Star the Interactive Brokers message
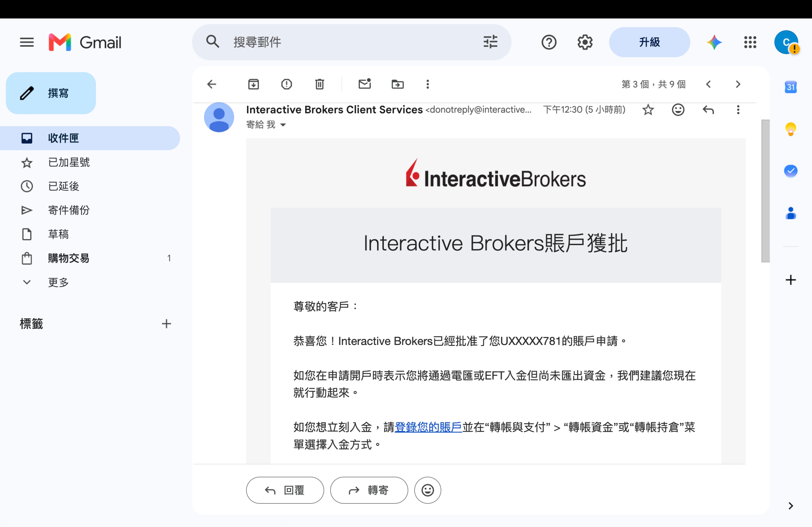Viewport: 812px width, 527px height. click(x=648, y=110)
